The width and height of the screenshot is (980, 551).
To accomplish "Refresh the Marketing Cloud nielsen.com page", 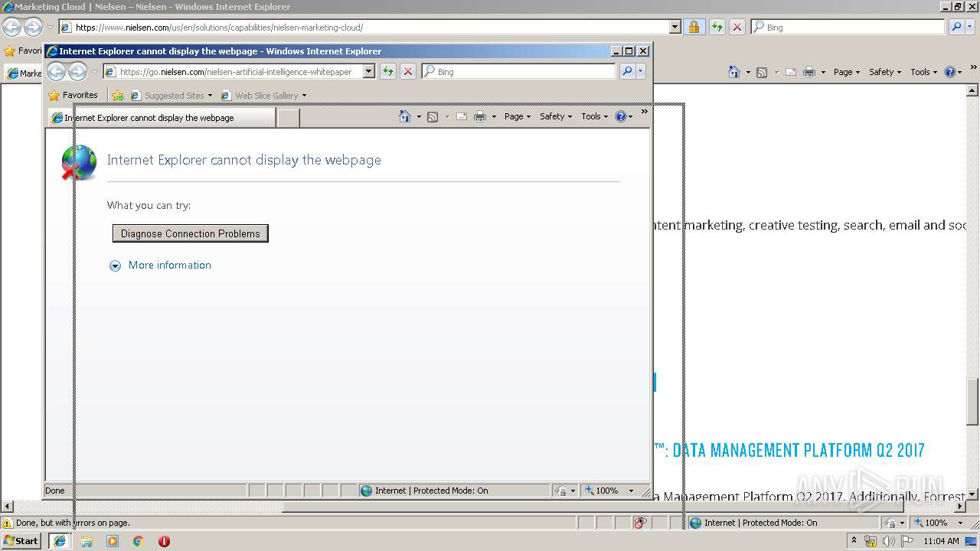I will point(717,27).
